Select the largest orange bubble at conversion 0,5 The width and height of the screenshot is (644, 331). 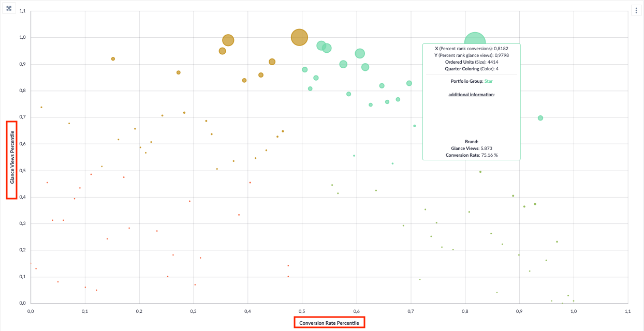tap(299, 37)
